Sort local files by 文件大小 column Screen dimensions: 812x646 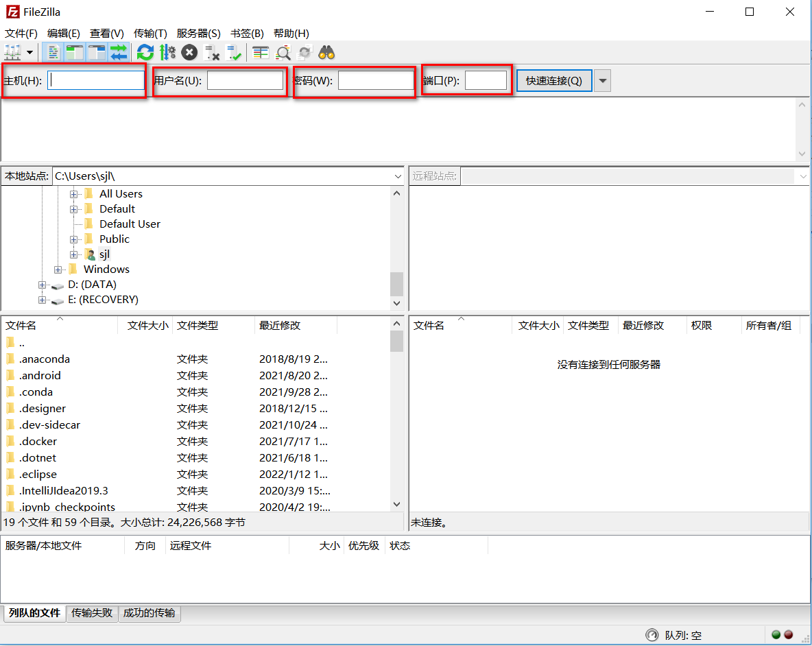(x=145, y=326)
